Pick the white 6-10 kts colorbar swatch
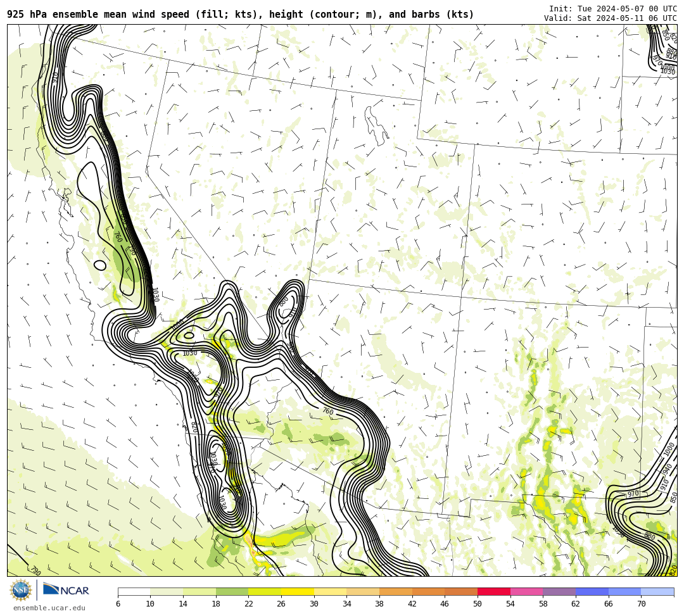 (x=134, y=591)
